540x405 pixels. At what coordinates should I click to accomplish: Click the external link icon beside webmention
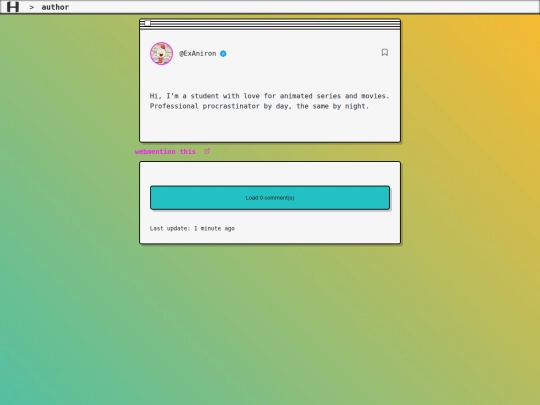click(x=207, y=151)
